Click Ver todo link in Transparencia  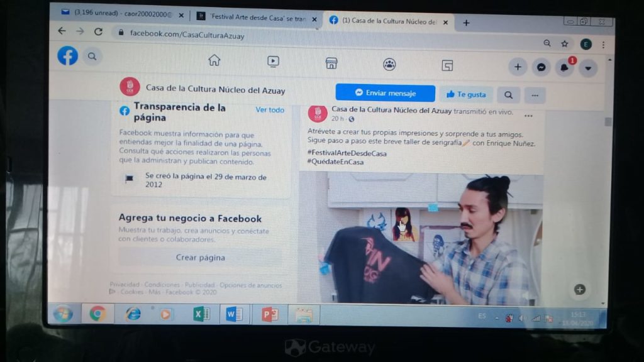click(x=270, y=109)
